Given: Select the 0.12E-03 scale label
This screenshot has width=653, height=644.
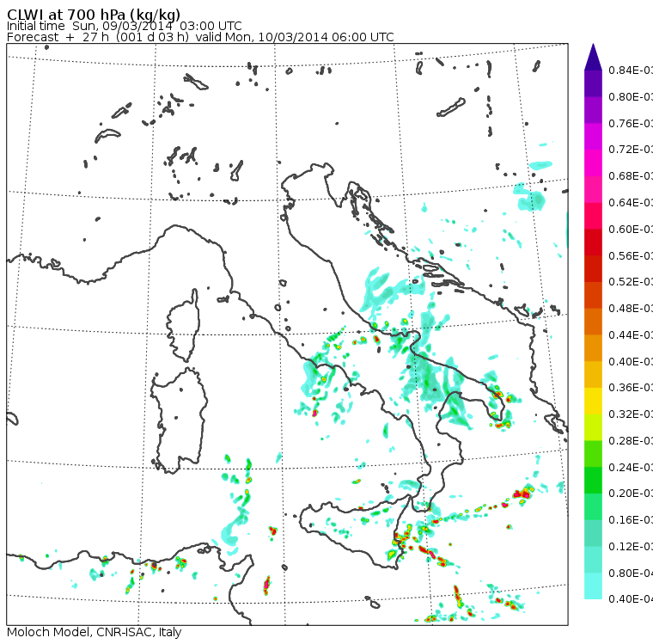Looking at the screenshot, I should pyautogui.click(x=631, y=547).
